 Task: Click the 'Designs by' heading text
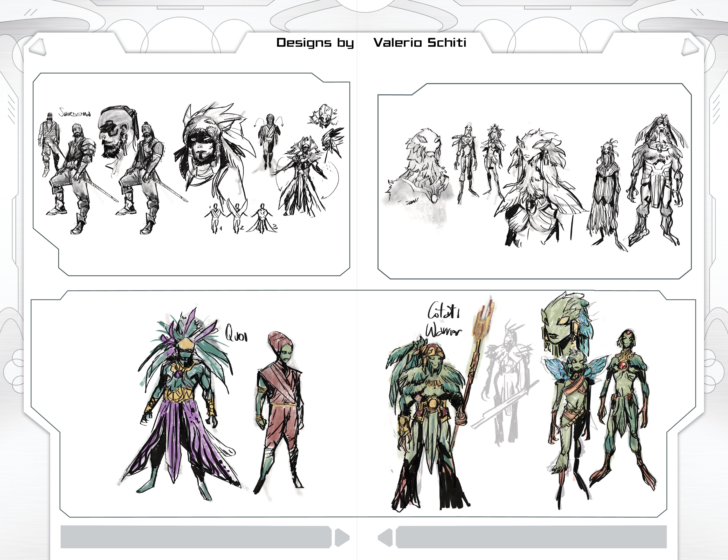[315, 43]
